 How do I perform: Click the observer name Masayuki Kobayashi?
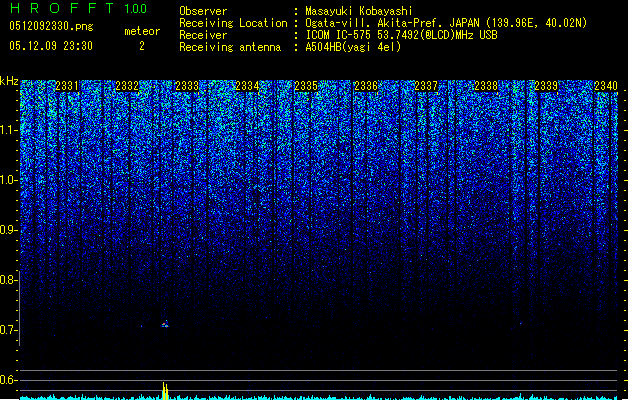(359, 11)
